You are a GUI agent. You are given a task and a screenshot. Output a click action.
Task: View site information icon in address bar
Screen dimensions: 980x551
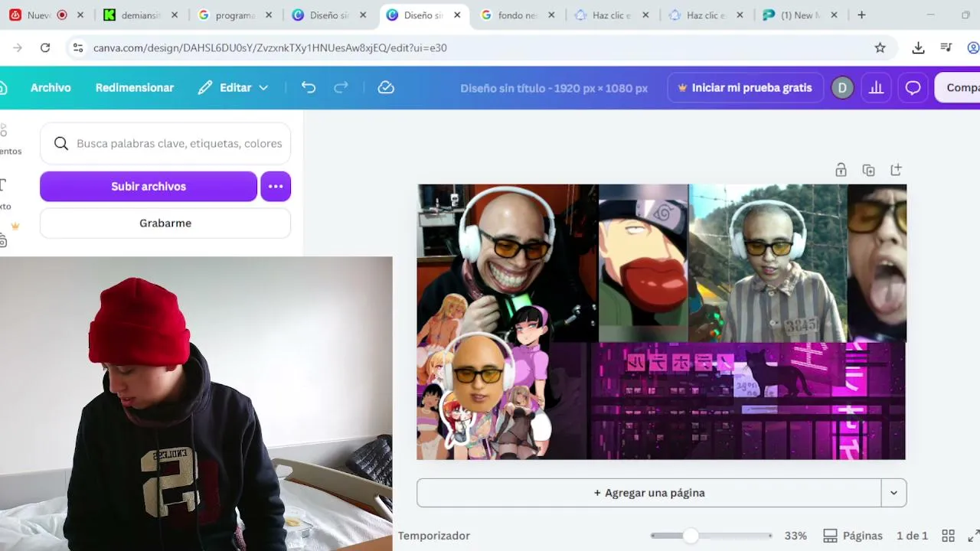77,47
